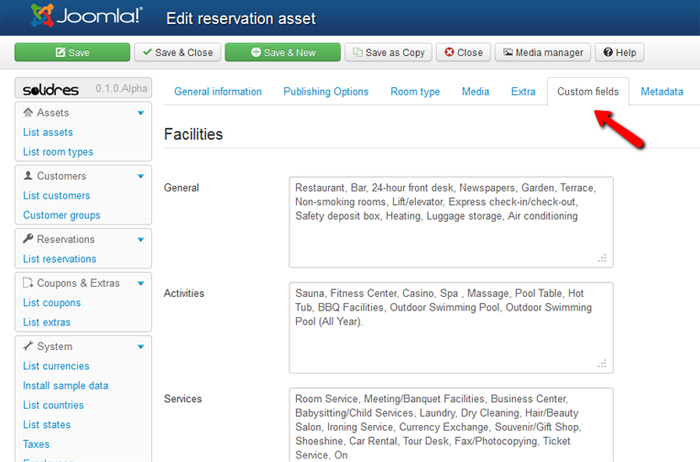Open the Room type tab
Screen dimensions: 700x462
coord(415,92)
